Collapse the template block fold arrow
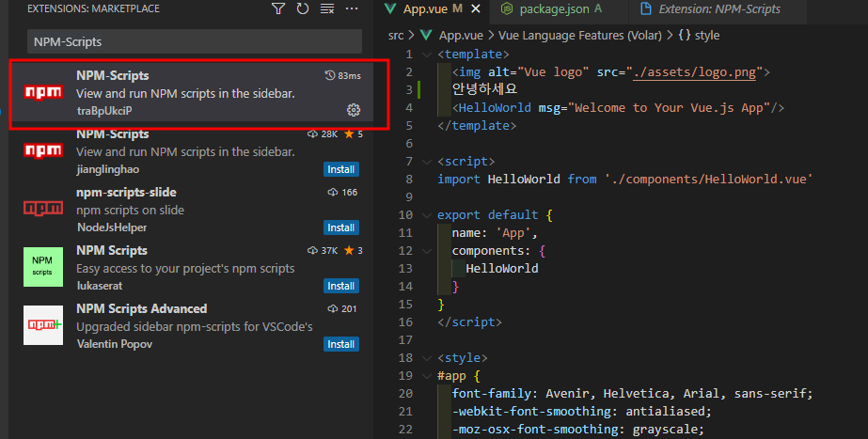Viewport: 868px width, 439px height. pos(427,55)
